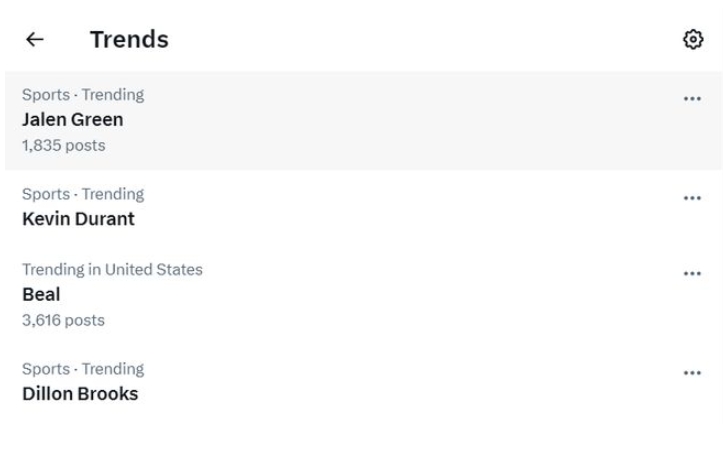This screenshot has height=464, width=723.
Task: Click the 1,835 posts count
Action: [x=63, y=145]
